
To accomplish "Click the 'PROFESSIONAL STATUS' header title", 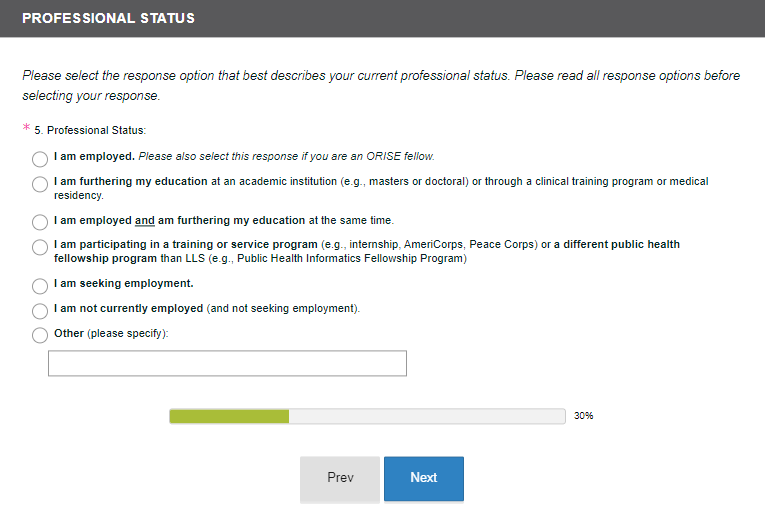I will click(108, 18).
